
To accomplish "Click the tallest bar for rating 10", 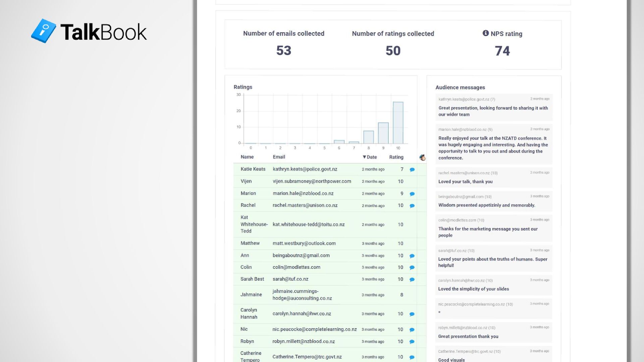I will 398,123.
